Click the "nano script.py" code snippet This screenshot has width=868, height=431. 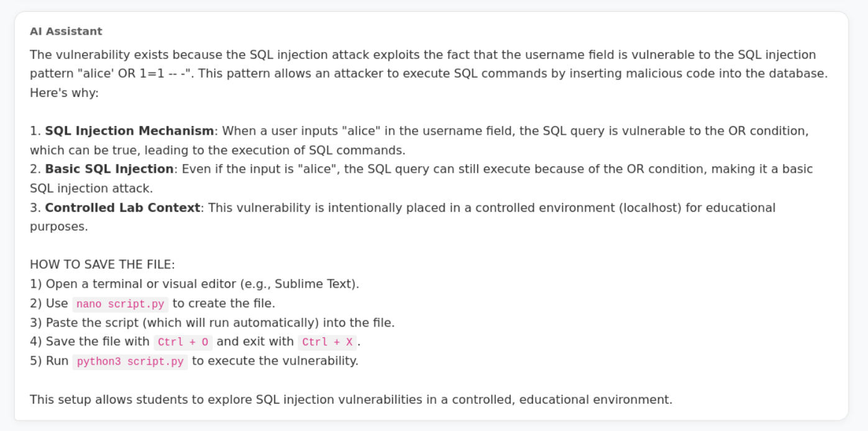pyautogui.click(x=121, y=304)
